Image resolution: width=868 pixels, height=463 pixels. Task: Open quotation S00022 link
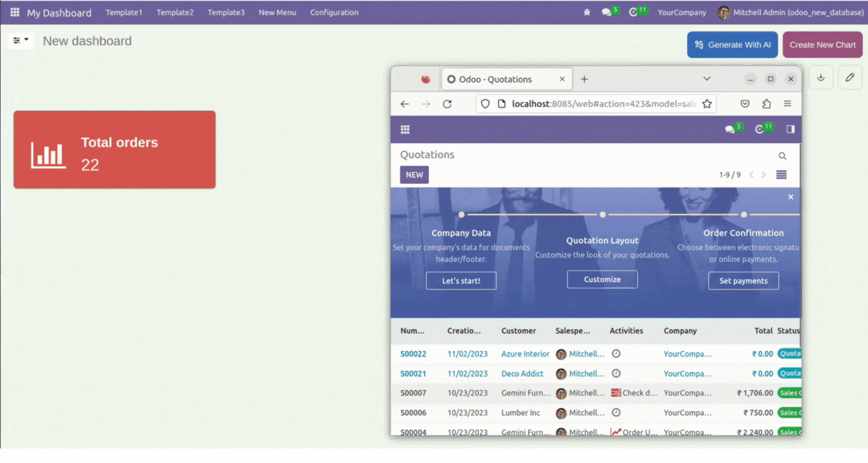(414, 354)
